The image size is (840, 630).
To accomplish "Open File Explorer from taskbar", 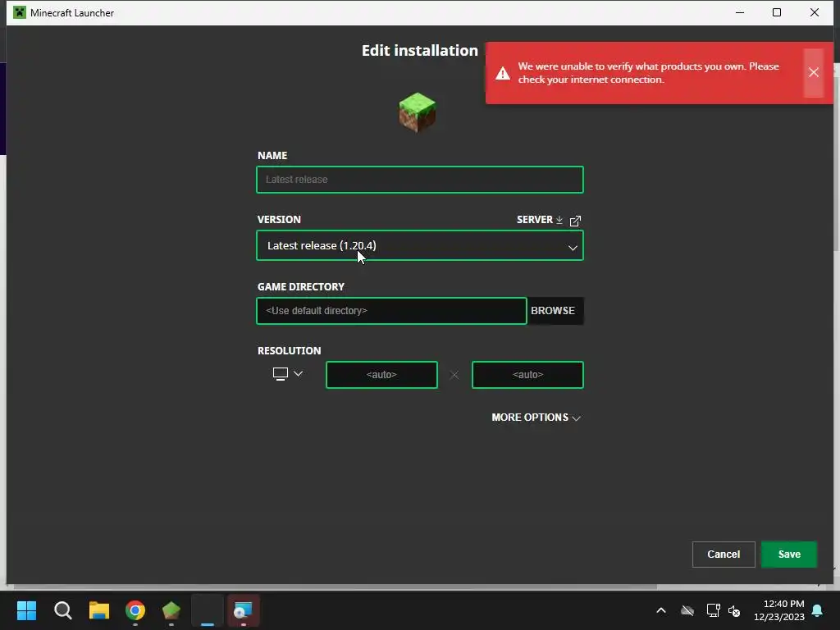I will pos(99,610).
